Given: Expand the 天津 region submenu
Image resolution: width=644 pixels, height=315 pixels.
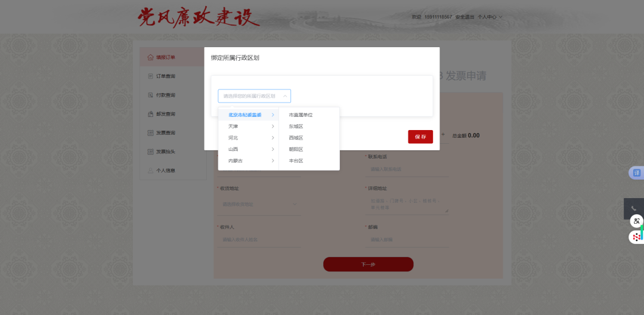Looking at the screenshot, I should click(273, 126).
